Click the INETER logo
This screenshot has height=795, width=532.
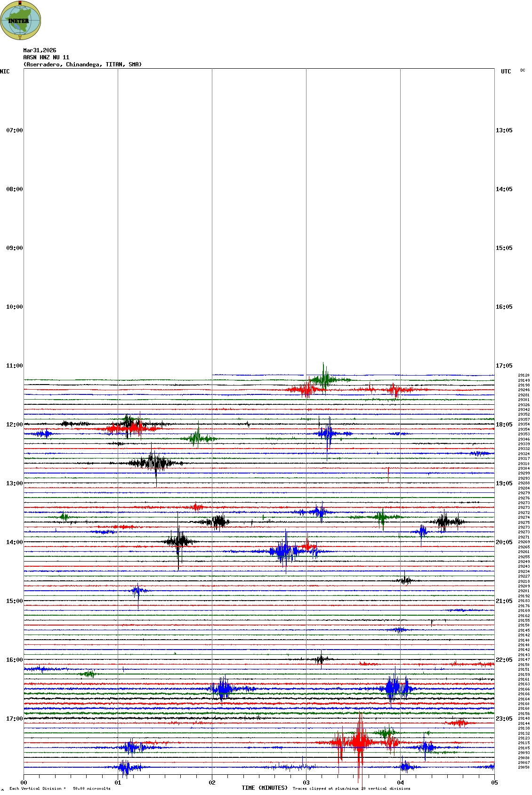click(x=20, y=20)
